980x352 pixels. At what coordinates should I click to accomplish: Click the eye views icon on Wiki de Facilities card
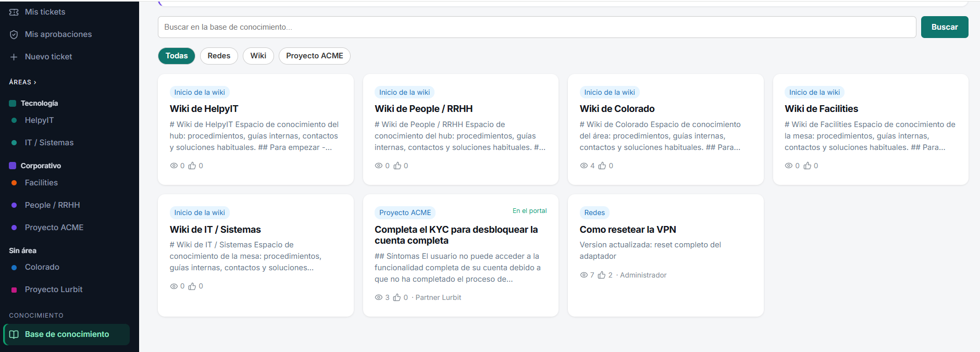click(x=789, y=166)
